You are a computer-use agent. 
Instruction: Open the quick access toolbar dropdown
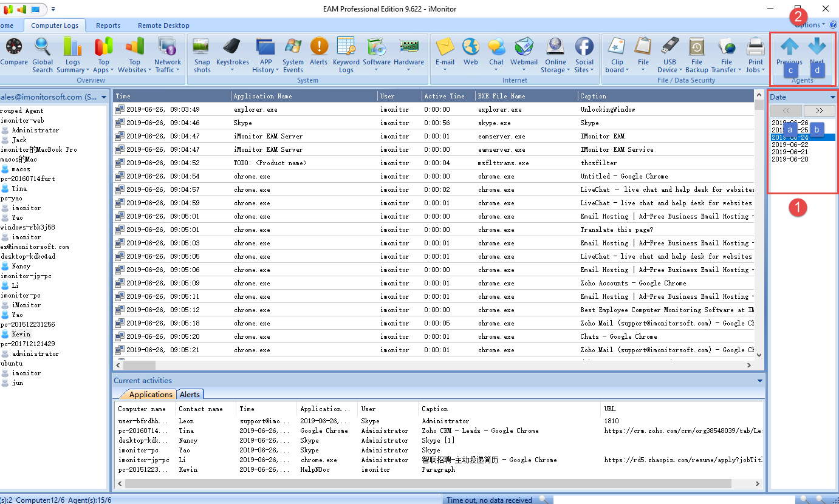coord(53,9)
